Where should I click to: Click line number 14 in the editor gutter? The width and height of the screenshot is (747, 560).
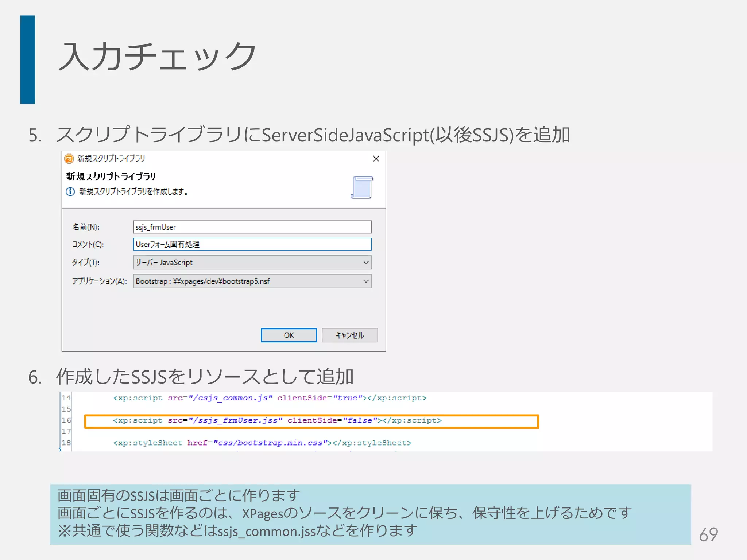66,398
